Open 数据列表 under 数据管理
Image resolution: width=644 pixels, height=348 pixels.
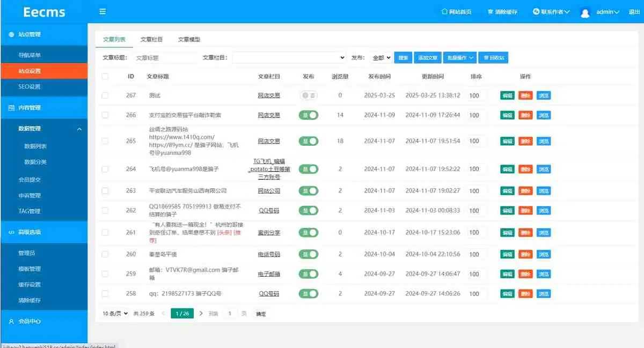(x=43, y=146)
